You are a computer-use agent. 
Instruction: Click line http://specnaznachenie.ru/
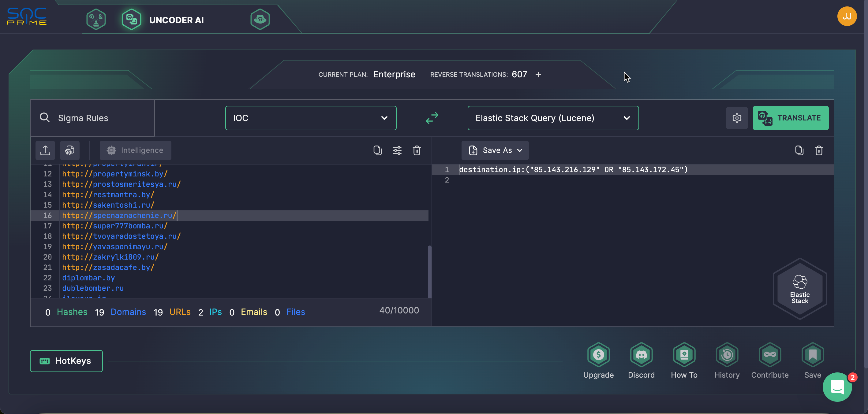[x=119, y=216]
